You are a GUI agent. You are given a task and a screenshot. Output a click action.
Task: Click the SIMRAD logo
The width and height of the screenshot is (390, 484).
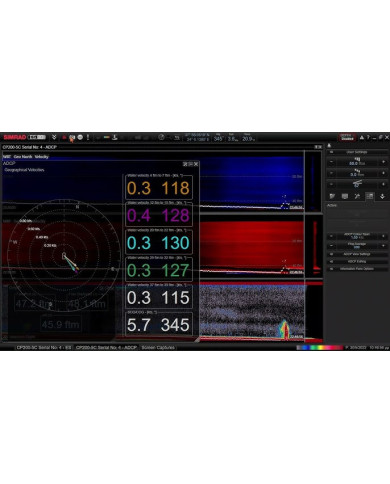14,137
